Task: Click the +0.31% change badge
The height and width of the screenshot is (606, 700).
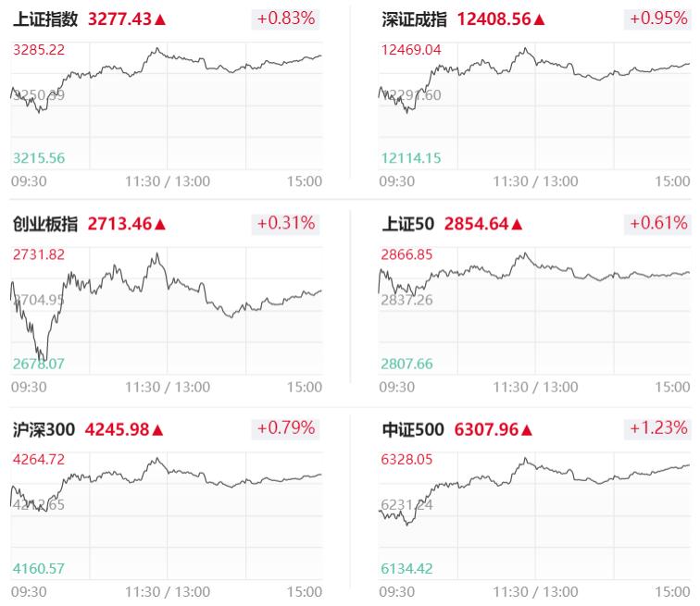Action: (x=285, y=223)
